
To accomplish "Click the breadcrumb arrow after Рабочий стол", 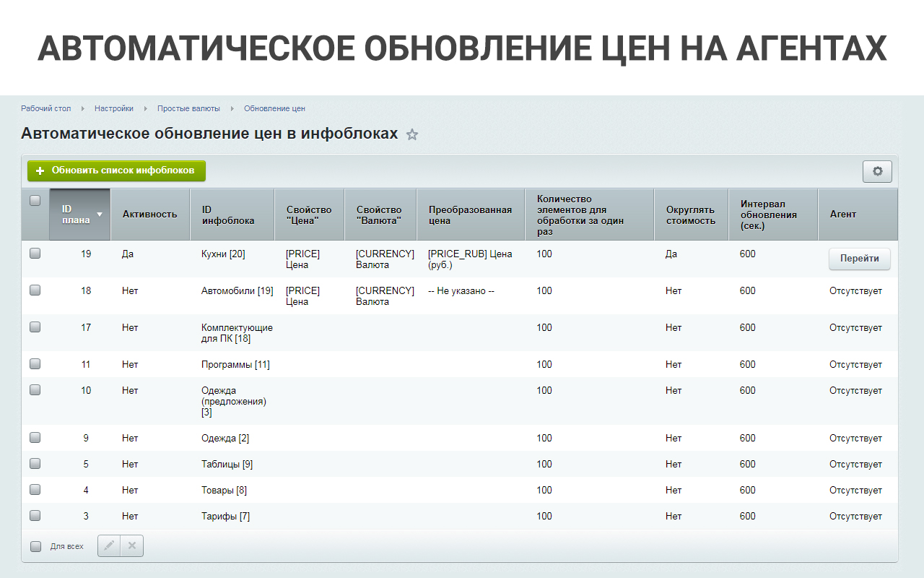I will [x=83, y=109].
